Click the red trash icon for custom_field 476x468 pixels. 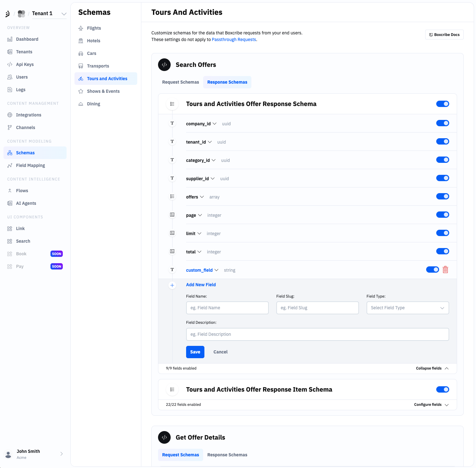tap(445, 270)
